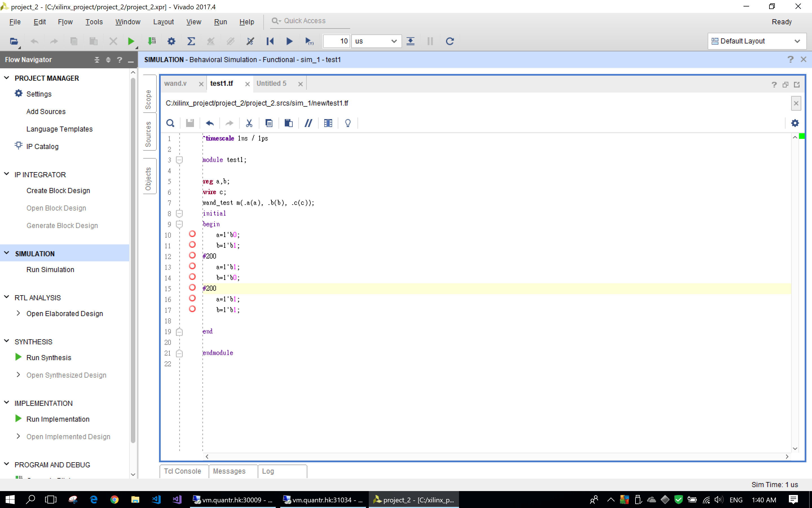
Task: Toggle breakpoint on line 11
Action: pos(192,245)
